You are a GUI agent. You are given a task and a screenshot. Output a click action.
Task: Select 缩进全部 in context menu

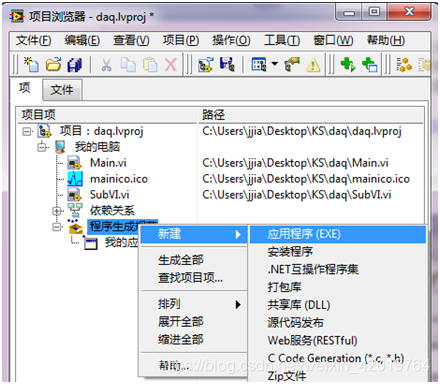pyautogui.click(x=193, y=340)
